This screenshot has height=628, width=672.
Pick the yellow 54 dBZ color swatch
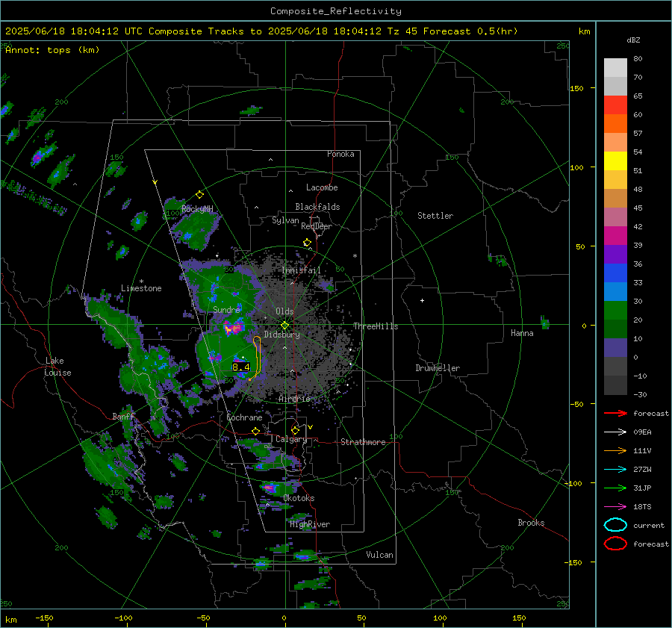click(x=615, y=161)
